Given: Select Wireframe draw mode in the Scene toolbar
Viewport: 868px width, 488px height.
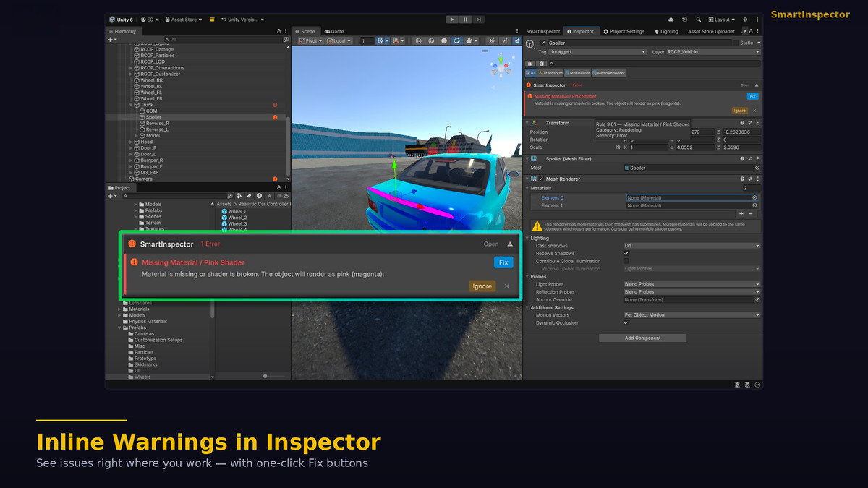Looking at the screenshot, I should pos(418,40).
